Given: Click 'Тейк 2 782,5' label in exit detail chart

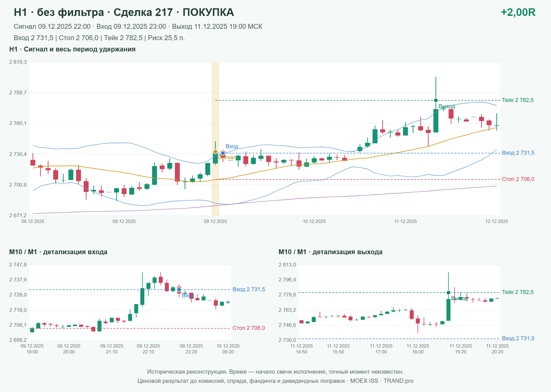Looking at the screenshot, I should [x=518, y=292].
